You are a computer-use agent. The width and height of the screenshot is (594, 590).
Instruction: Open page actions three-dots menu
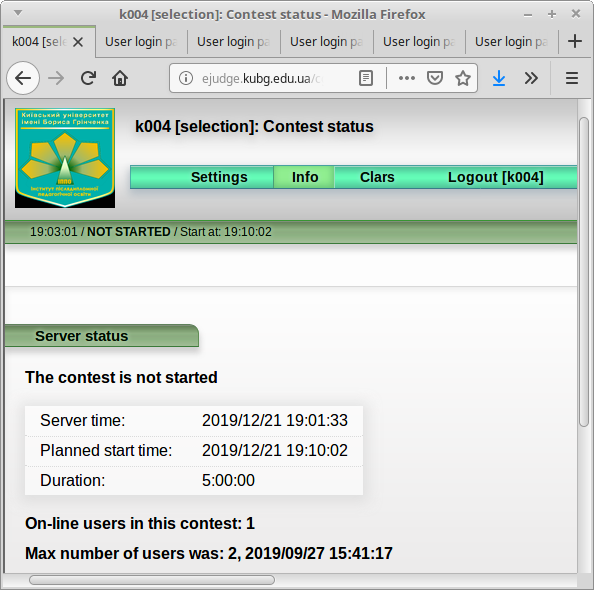(406, 78)
